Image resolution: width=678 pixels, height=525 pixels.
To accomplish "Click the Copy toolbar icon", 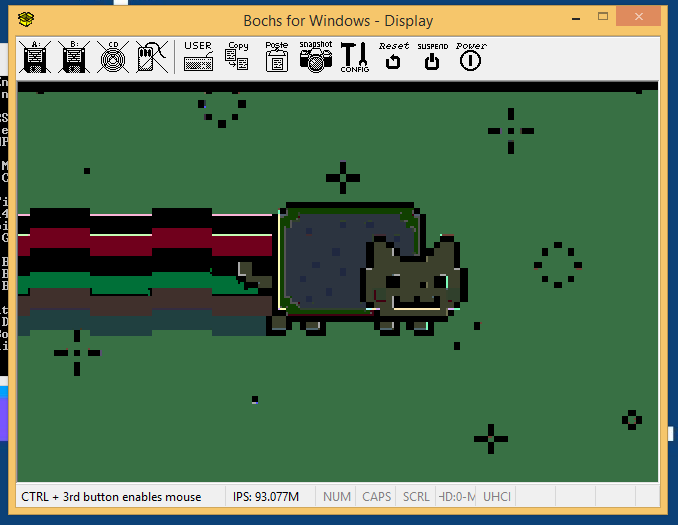I will (x=237, y=57).
